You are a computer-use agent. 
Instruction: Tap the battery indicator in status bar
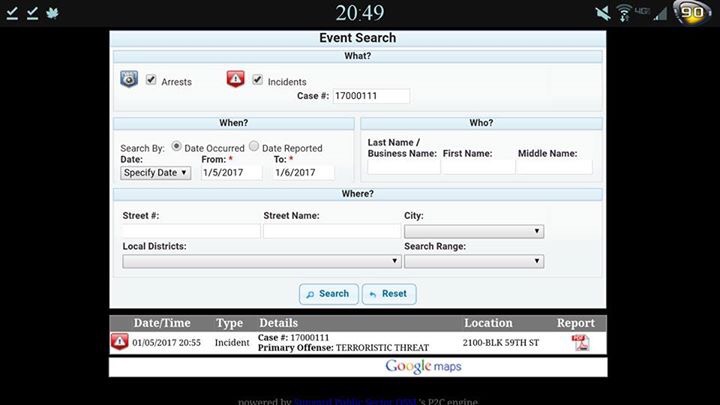point(692,13)
